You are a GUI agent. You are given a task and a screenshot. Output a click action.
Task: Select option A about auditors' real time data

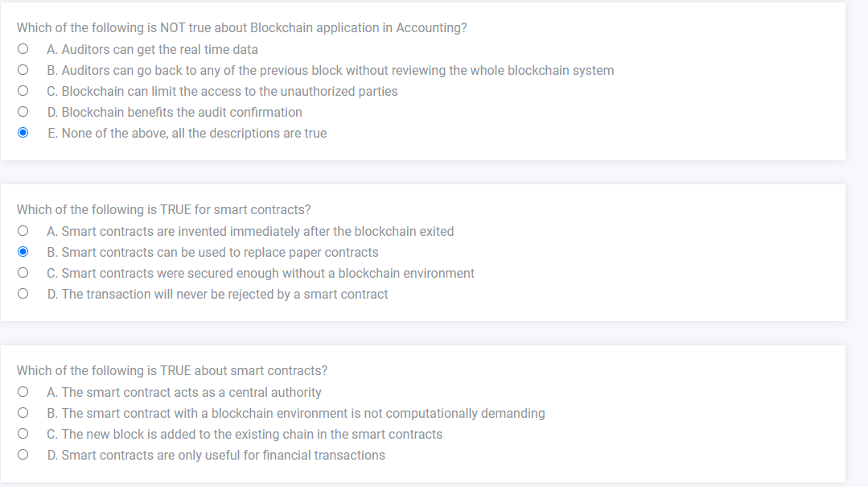click(x=23, y=49)
